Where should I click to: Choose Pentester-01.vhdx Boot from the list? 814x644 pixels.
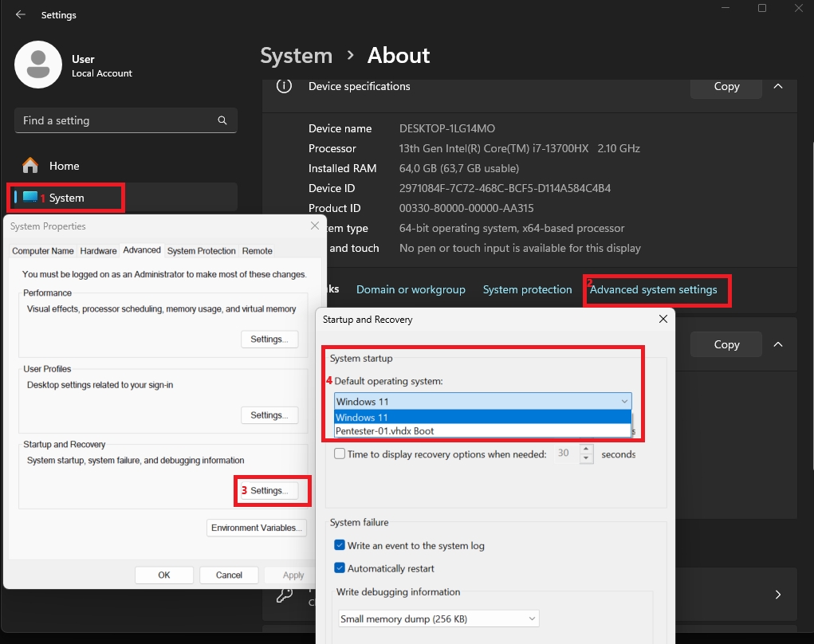(385, 431)
